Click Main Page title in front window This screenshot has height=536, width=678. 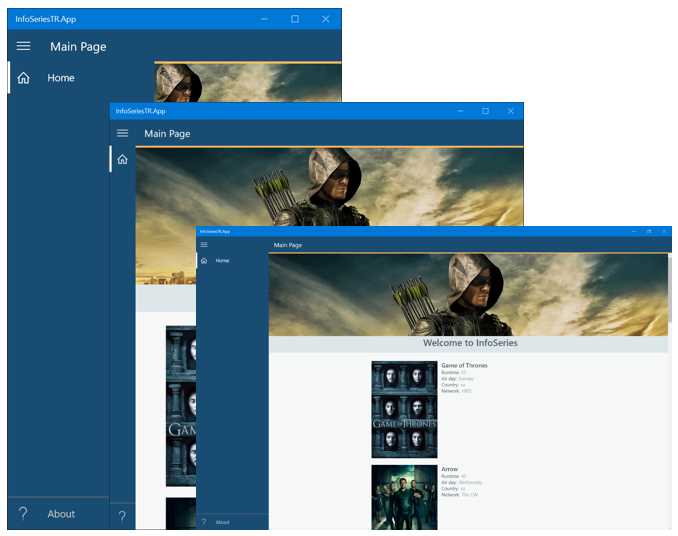point(288,245)
